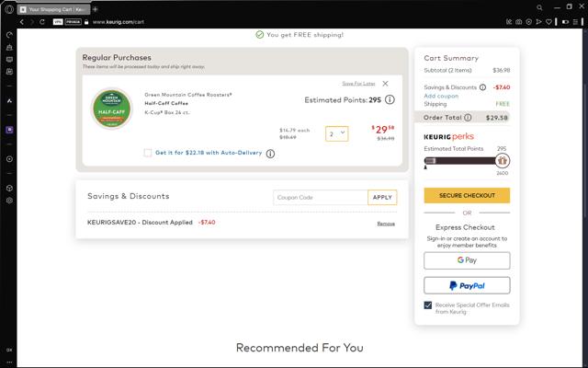Click the page vertical scrollbar
This screenshot has width=588, height=368.
click(585, 150)
